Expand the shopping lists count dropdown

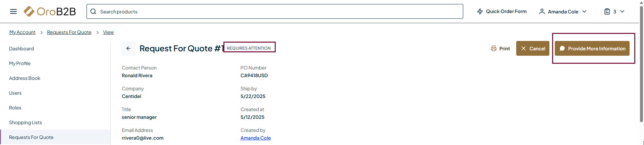click(622, 11)
